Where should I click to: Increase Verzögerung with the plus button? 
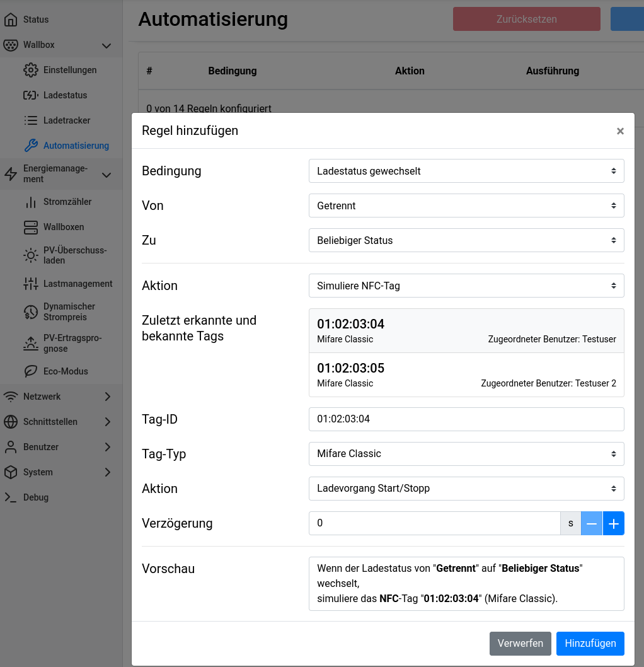[x=613, y=523]
